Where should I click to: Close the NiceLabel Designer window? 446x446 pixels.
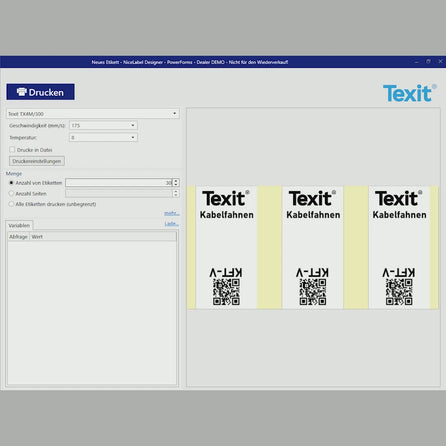coord(440,62)
